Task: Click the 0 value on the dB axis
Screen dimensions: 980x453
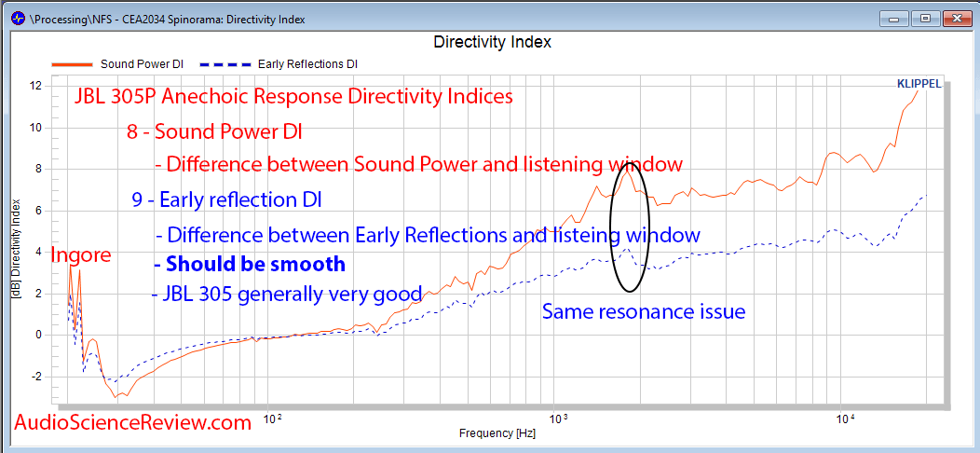Action: pyautogui.click(x=37, y=336)
